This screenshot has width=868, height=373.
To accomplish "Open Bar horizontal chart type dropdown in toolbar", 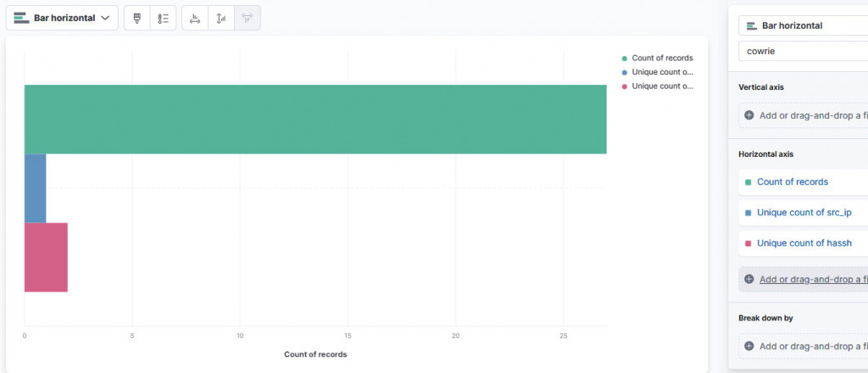I will tap(62, 18).
